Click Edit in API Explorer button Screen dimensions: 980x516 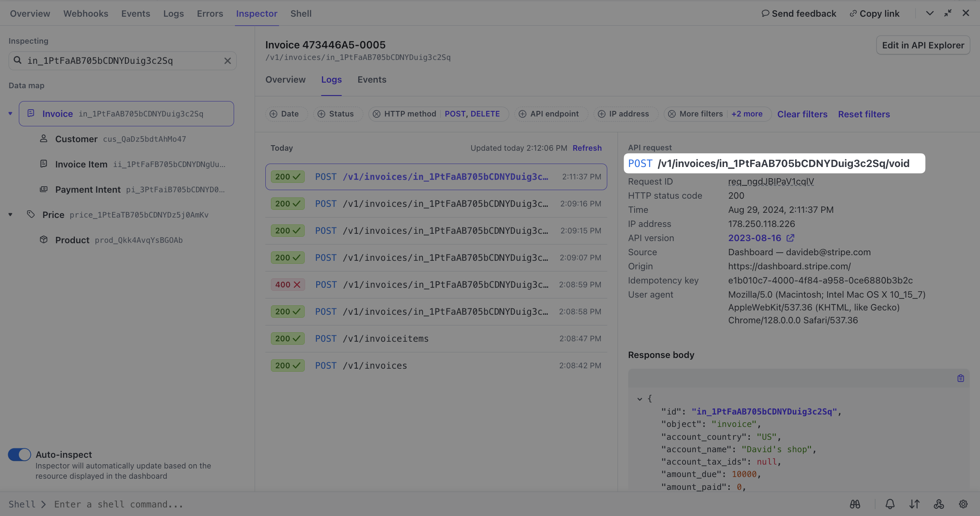pyautogui.click(x=923, y=45)
